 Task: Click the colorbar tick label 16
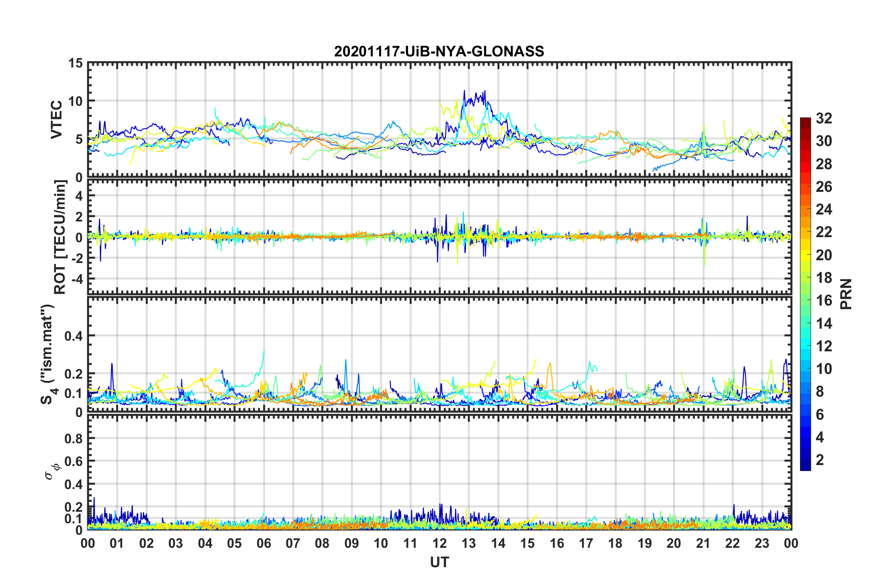pos(824,300)
